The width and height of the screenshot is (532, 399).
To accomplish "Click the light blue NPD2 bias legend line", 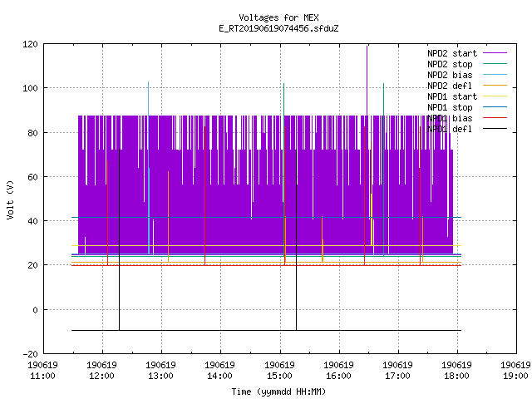I will click(495, 75).
